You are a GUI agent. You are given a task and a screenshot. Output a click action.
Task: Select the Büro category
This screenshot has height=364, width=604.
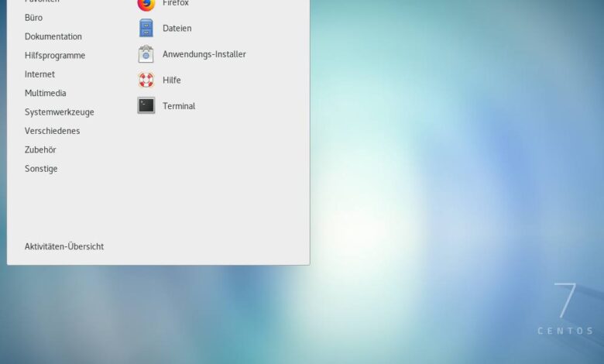point(33,18)
